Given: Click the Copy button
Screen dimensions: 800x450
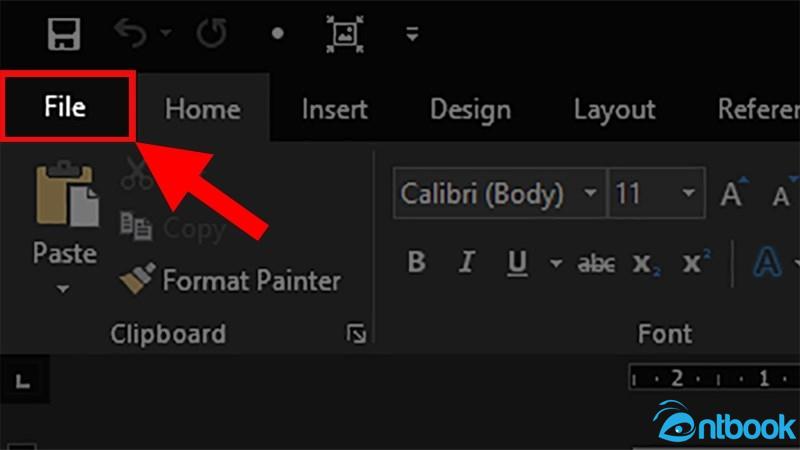Looking at the screenshot, I should pyautogui.click(x=173, y=228).
